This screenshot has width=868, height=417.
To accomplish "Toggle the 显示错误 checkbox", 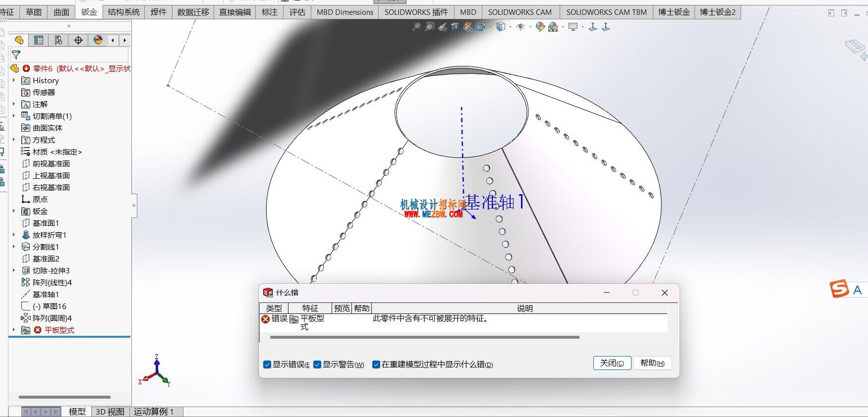I will [267, 365].
